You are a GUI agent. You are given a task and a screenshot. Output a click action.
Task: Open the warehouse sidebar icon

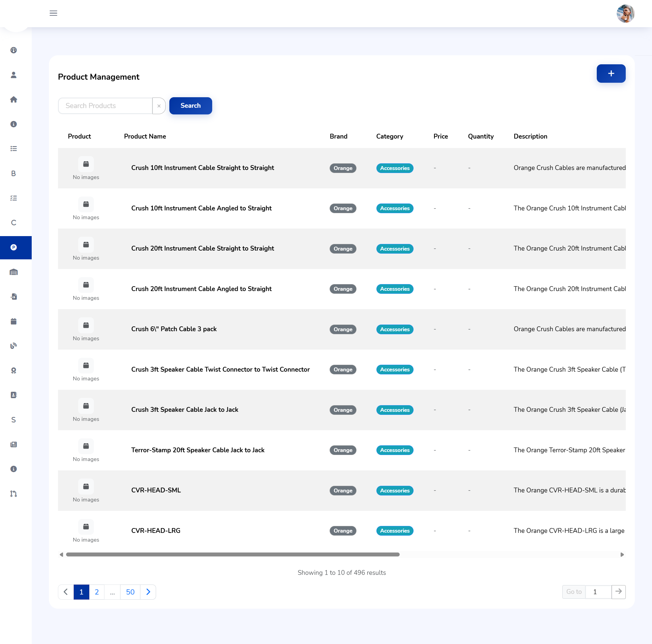point(14,272)
